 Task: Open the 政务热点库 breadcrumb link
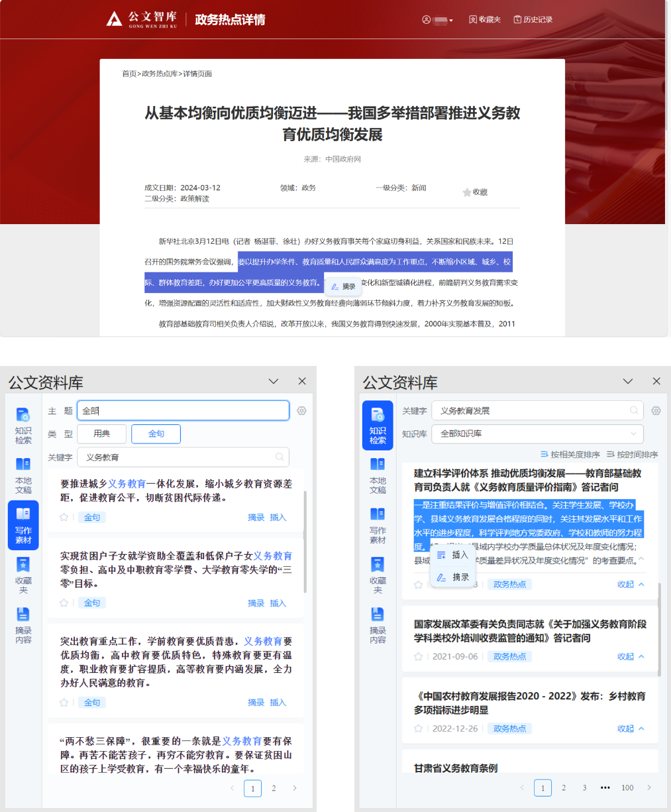(x=160, y=74)
